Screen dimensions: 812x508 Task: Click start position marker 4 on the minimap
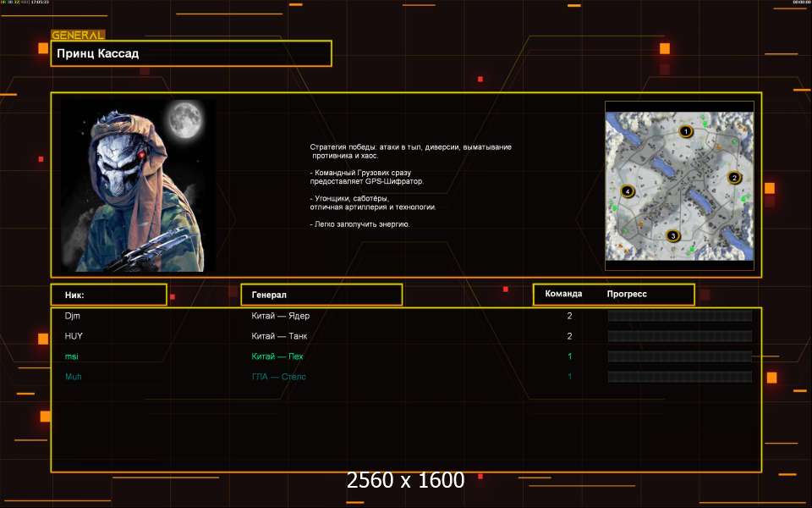tap(627, 191)
